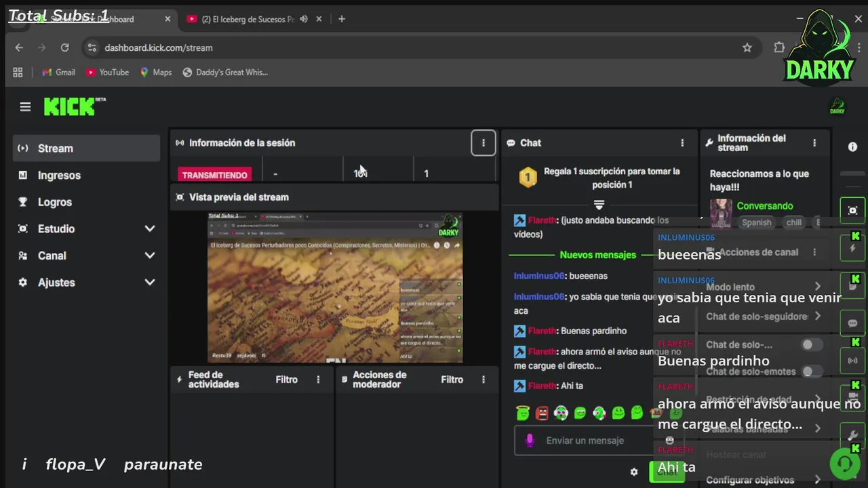Click the Spanish tag chip
Screen dimensions: 868x488
(756, 222)
